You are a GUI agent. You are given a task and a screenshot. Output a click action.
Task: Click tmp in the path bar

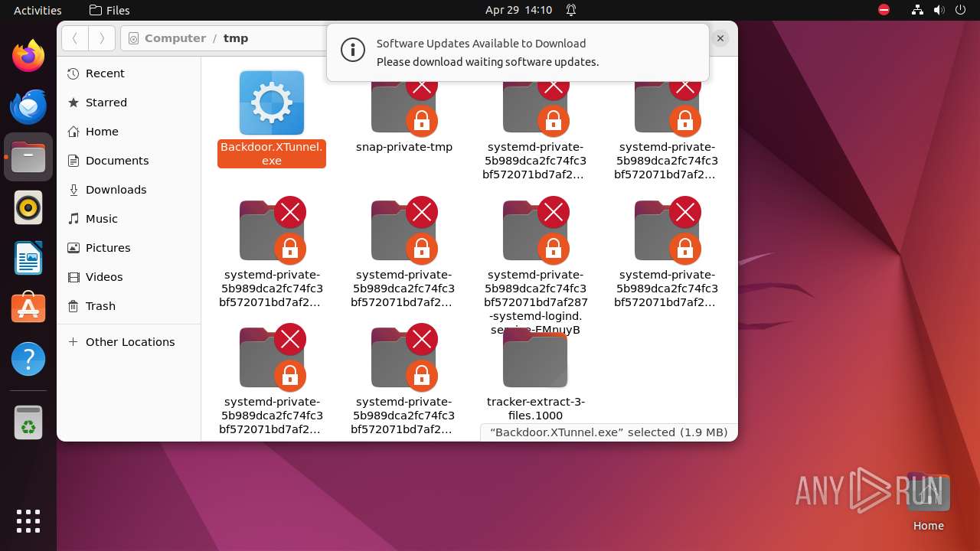[236, 38]
